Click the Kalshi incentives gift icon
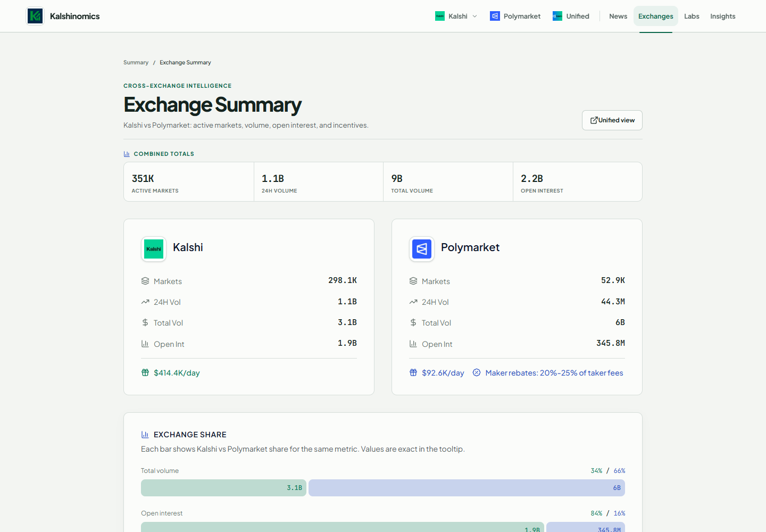 [x=145, y=372]
